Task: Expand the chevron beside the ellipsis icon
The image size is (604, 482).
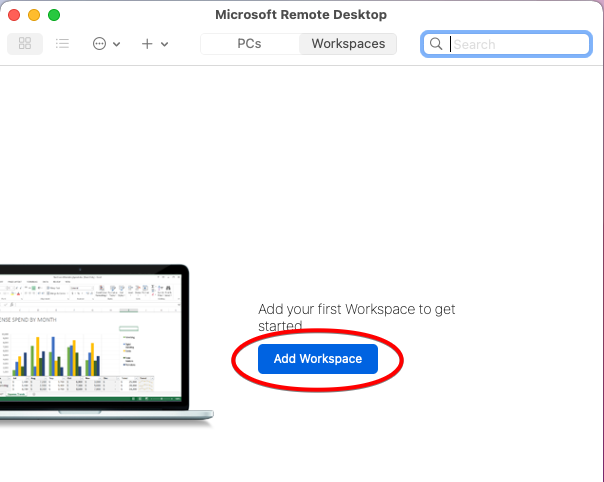Action: pyautogui.click(x=117, y=45)
